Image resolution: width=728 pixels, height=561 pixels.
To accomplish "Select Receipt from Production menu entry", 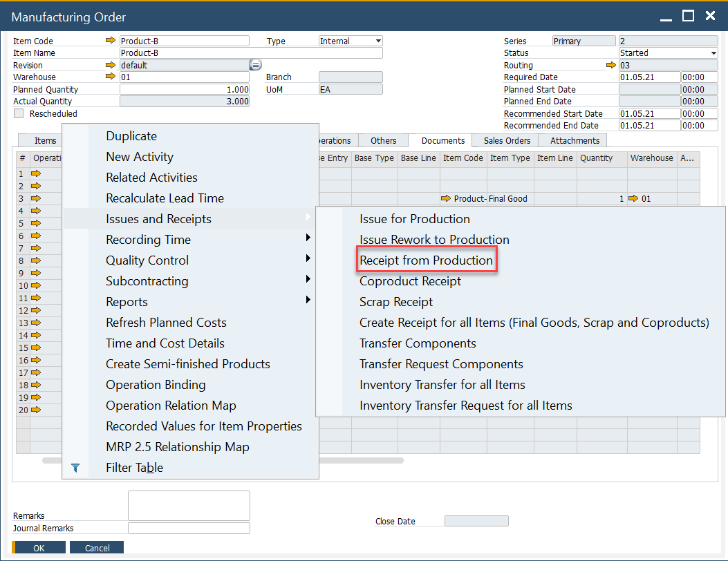I will click(427, 260).
